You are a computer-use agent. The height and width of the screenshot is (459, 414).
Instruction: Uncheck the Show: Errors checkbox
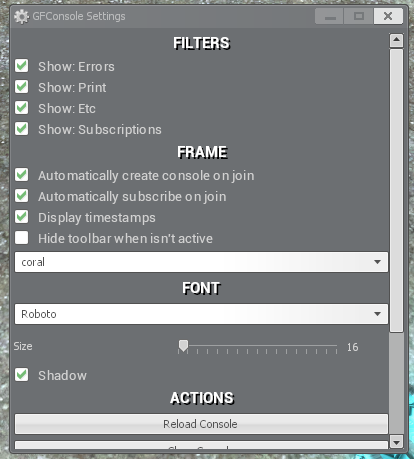22,66
